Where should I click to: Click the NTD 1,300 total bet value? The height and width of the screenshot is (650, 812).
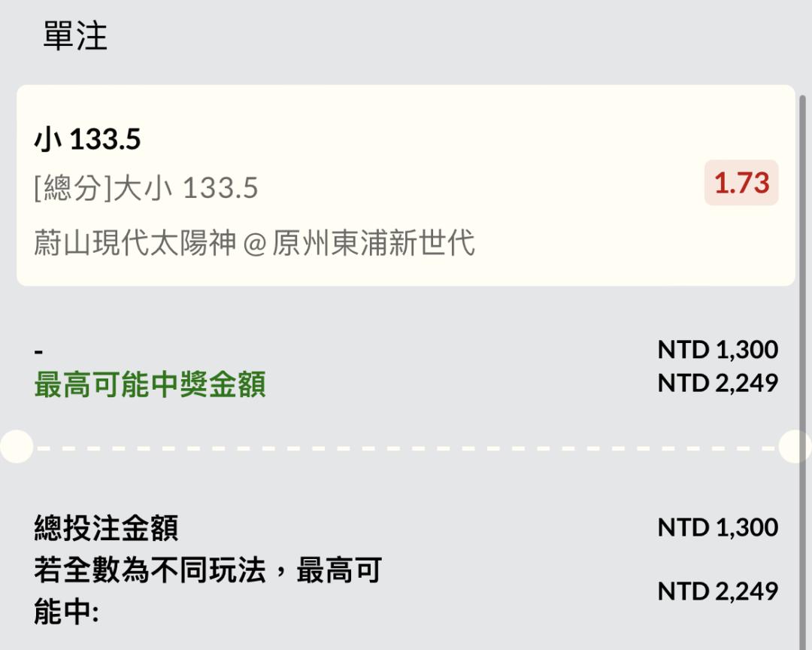tap(718, 527)
